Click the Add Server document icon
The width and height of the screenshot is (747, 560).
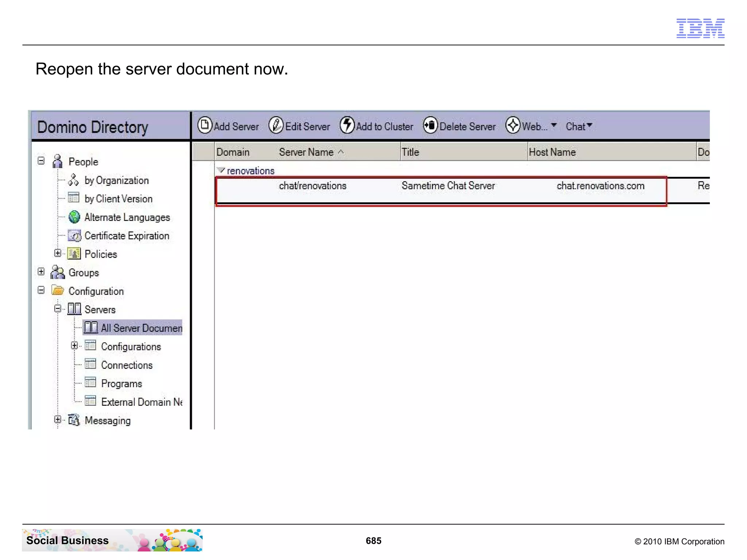[x=205, y=125]
